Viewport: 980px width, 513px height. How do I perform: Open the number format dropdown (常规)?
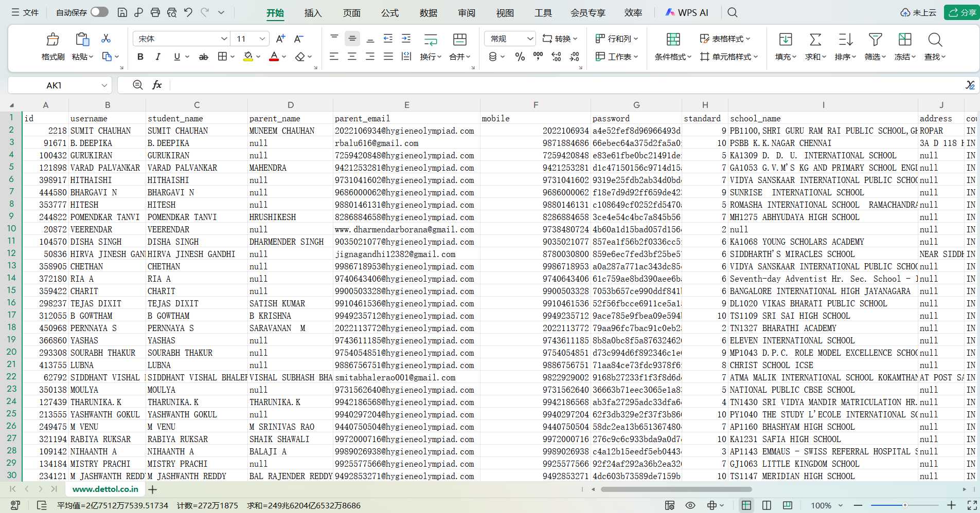tap(530, 39)
